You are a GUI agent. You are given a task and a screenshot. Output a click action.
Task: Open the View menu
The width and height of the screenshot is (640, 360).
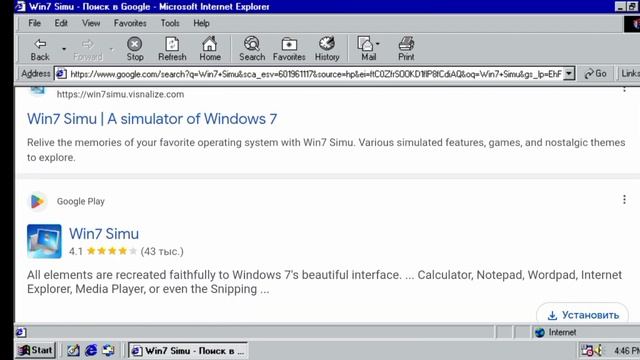tap(91, 23)
